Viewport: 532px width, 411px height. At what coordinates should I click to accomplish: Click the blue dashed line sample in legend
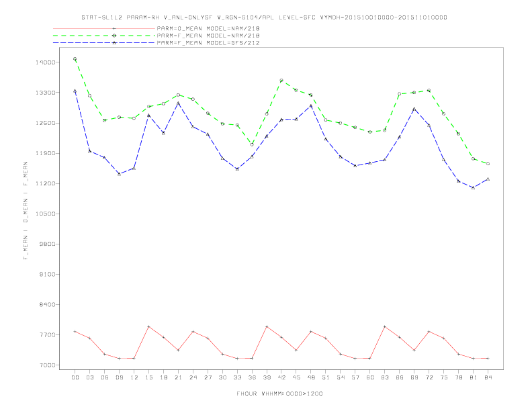(104, 43)
